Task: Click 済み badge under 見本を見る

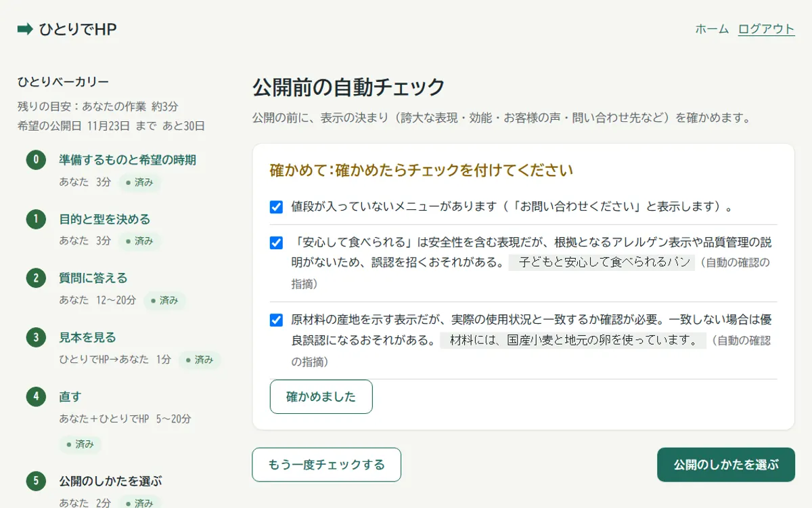Action: click(200, 360)
